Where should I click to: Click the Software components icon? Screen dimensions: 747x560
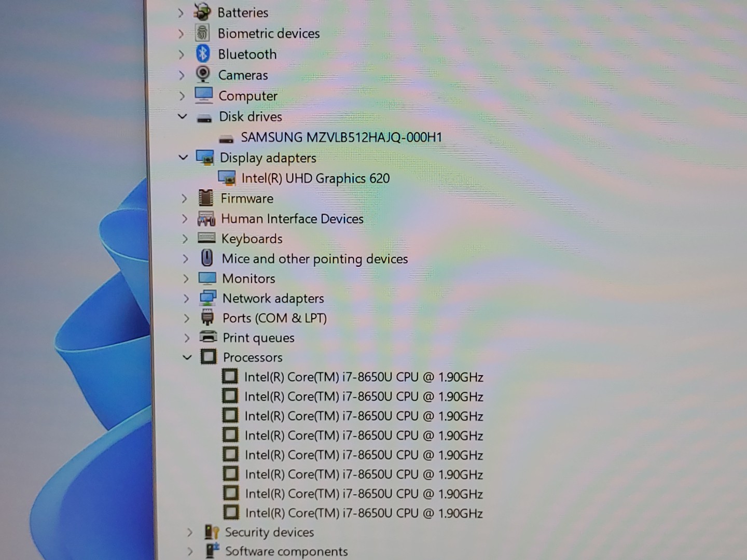(x=212, y=550)
